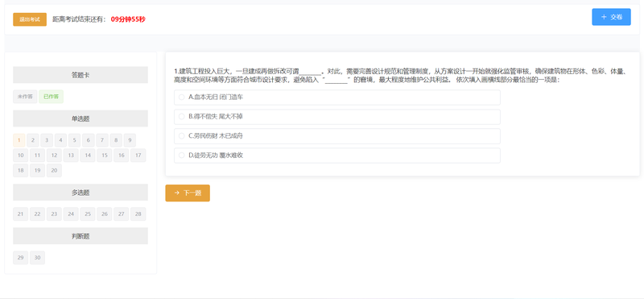Click the 已作答 answered legend tag
The width and height of the screenshot is (644, 299).
tap(52, 97)
